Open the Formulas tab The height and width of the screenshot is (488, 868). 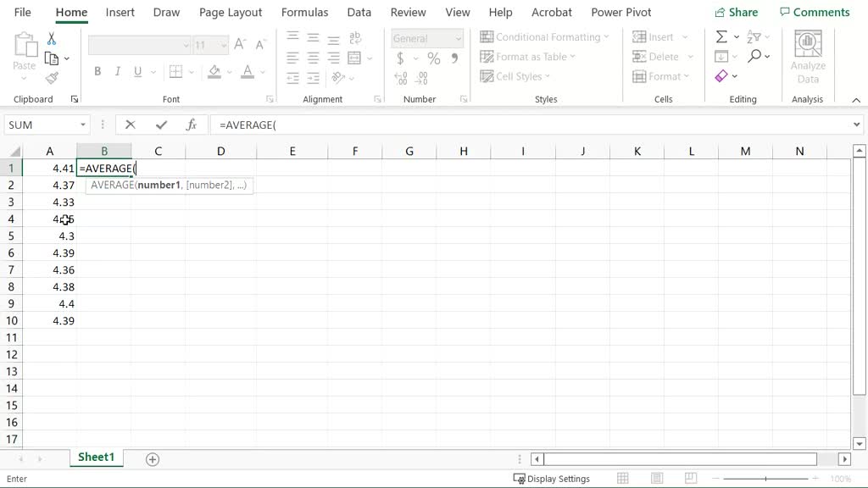point(304,12)
